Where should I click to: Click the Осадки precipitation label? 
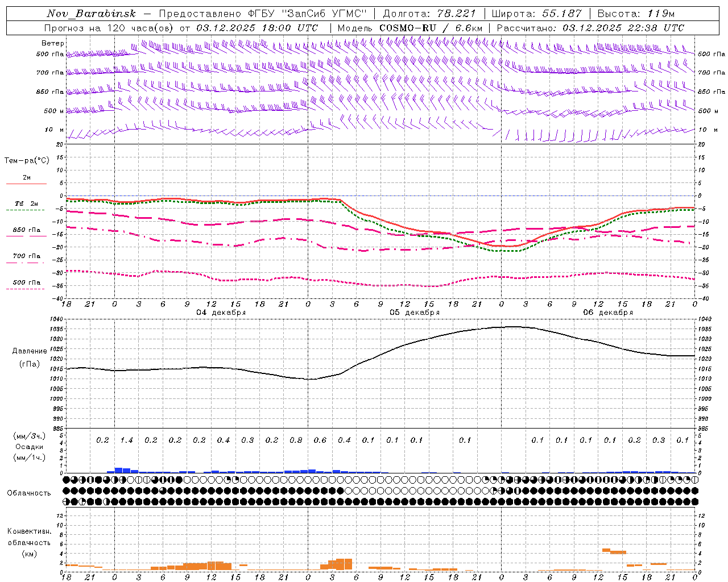tap(30, 447)
